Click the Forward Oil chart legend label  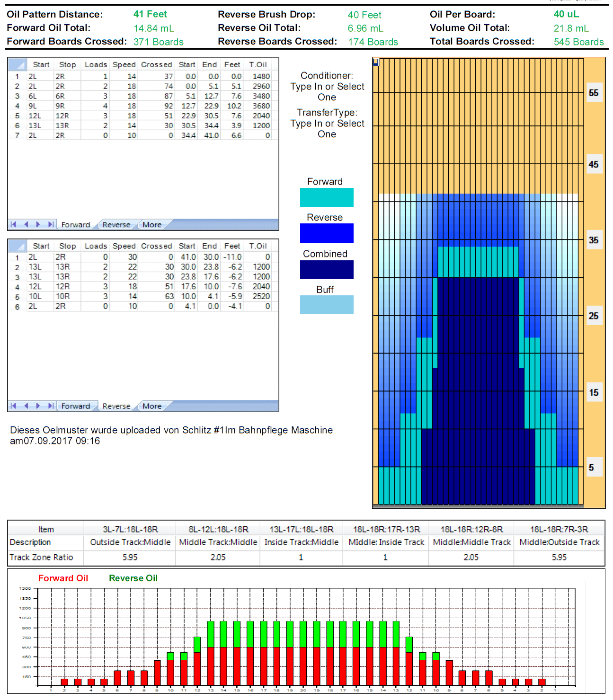coord(63,578)
